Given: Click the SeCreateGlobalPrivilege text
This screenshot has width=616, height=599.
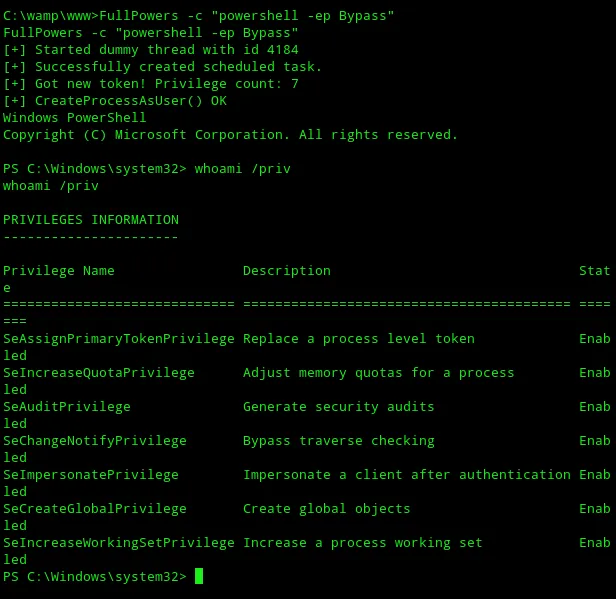Looking at the screenshot, I should (x=95, y=509).
